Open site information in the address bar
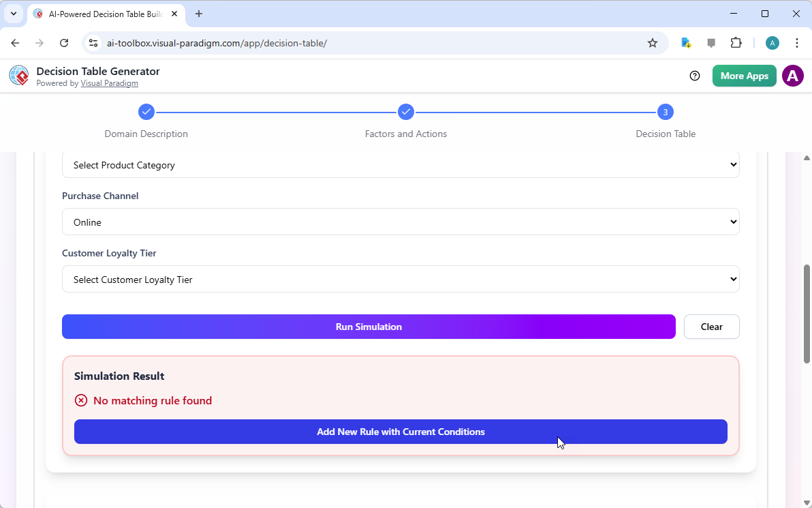This screenshot has width=812, height=508. (93, 42)
